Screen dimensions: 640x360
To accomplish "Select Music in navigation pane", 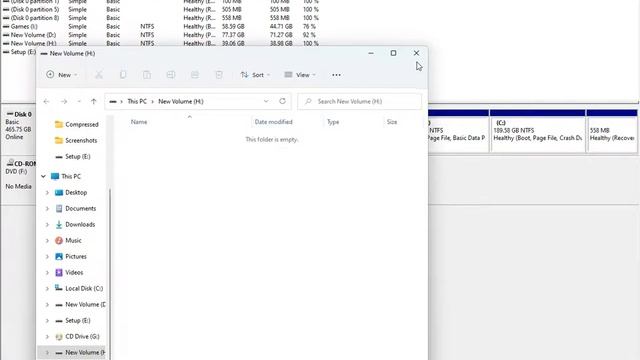I will 68,240.
